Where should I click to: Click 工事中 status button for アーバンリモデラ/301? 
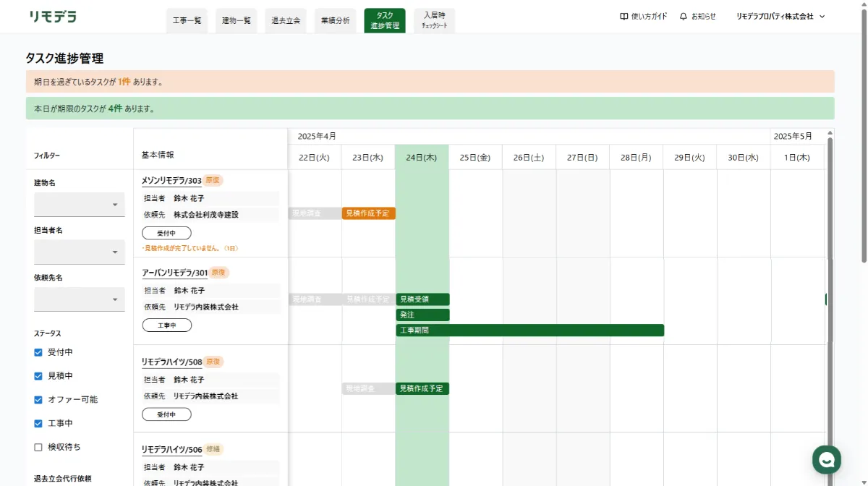point(166,325)
